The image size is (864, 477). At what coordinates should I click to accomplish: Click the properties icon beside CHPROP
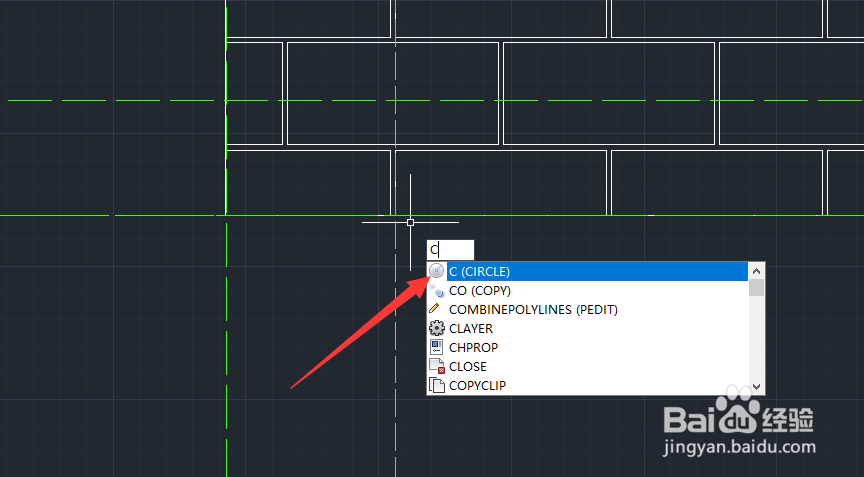click(x=436, y=347)
